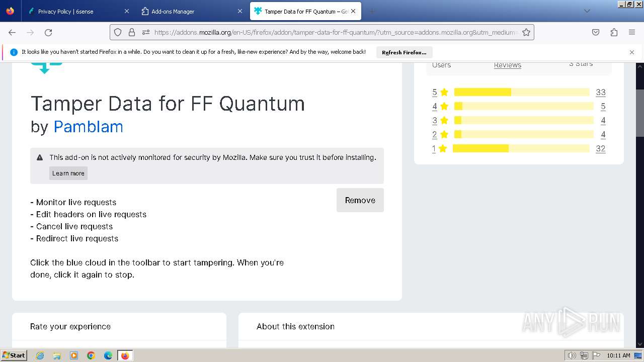Screen dimensions: 644x362
Task: Click the Firefox logo icon in tab bar
Action: coord(10,11)
